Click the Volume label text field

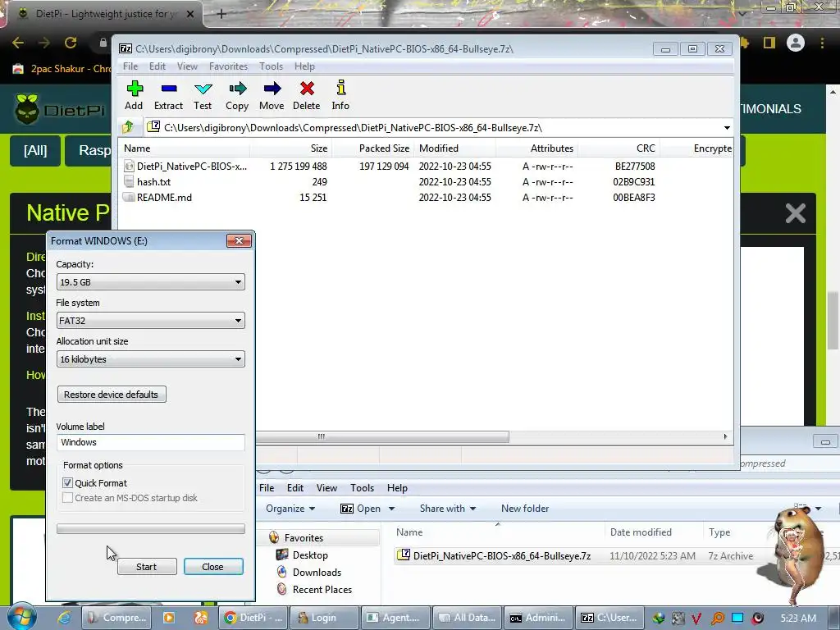(x=151, y=442)
